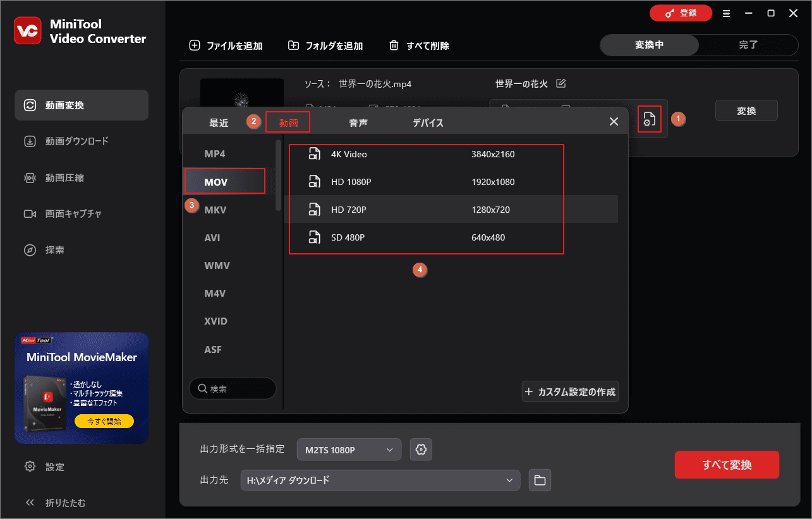Open the 動画変換 sidebar section

tap(82, 105)
